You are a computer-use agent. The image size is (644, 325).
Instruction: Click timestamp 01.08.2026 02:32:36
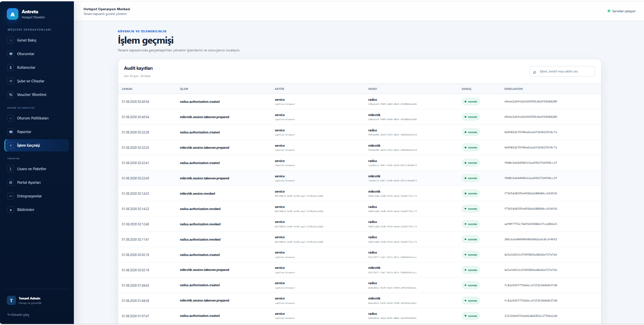(135, 132)
